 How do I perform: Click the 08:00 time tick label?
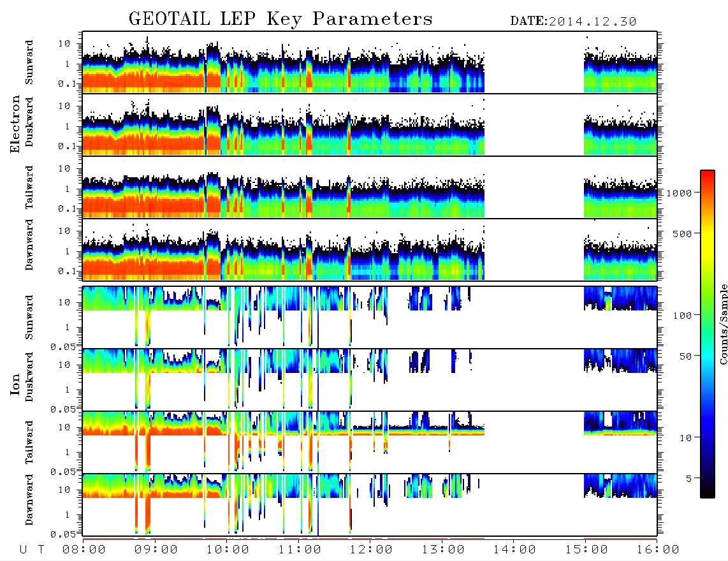(84, 550)
